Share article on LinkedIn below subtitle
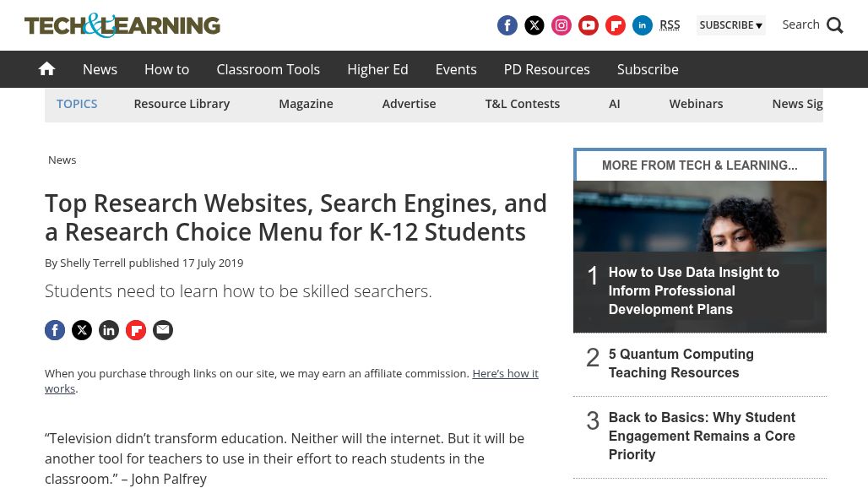Viewport: 868px width, 488px height. [x=109, y=330]
